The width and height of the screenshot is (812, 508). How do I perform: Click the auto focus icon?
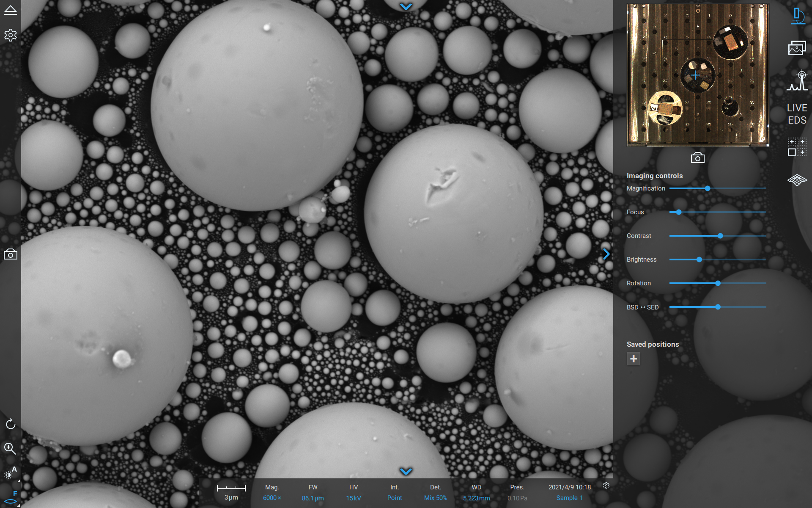(x=10, y=498)
